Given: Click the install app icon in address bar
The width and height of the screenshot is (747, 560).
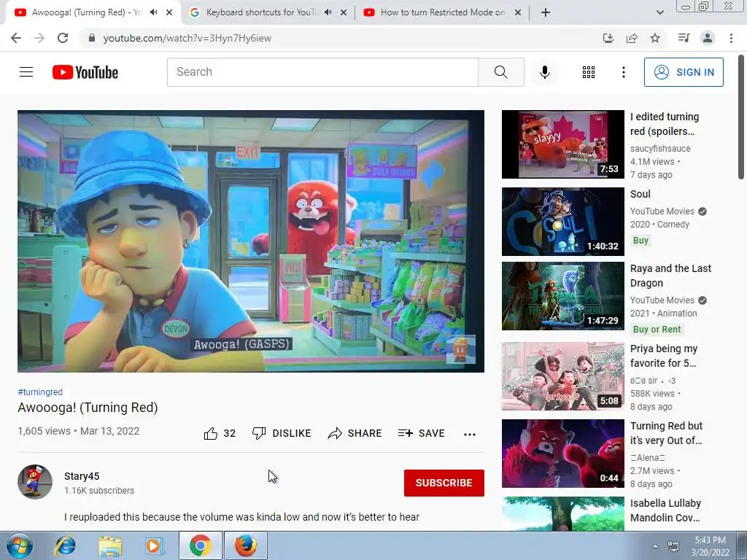Looking at the screenshot, I should [x=608, y=38].
